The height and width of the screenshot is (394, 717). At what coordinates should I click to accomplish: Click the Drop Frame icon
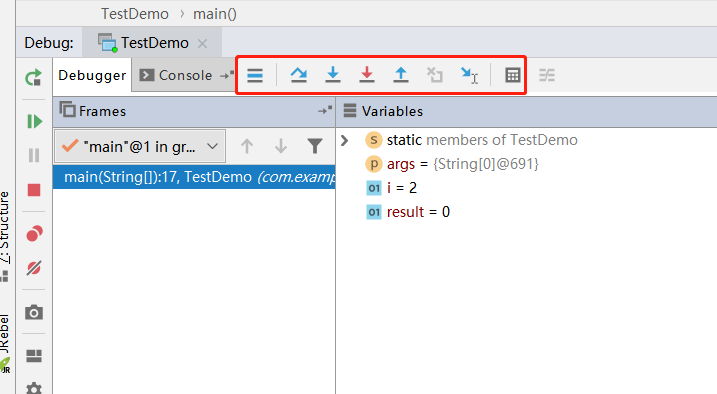coord(434,75)
